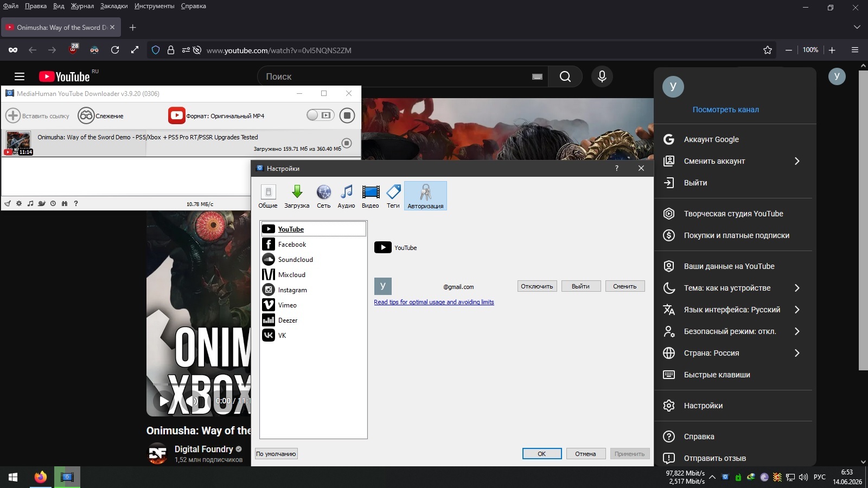Click the Выйти button in settings dialog
Screen dimensions: 868x488
click(580, 286)
